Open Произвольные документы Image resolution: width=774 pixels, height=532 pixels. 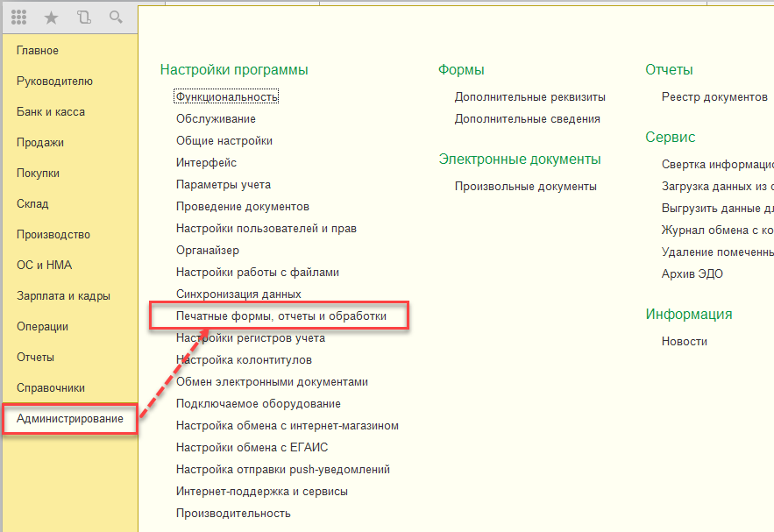point(525,187)
